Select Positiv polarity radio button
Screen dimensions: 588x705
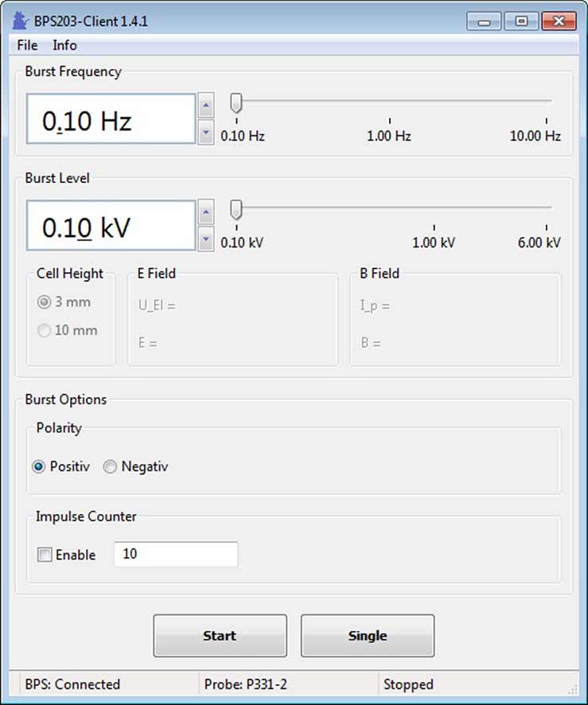39,467
